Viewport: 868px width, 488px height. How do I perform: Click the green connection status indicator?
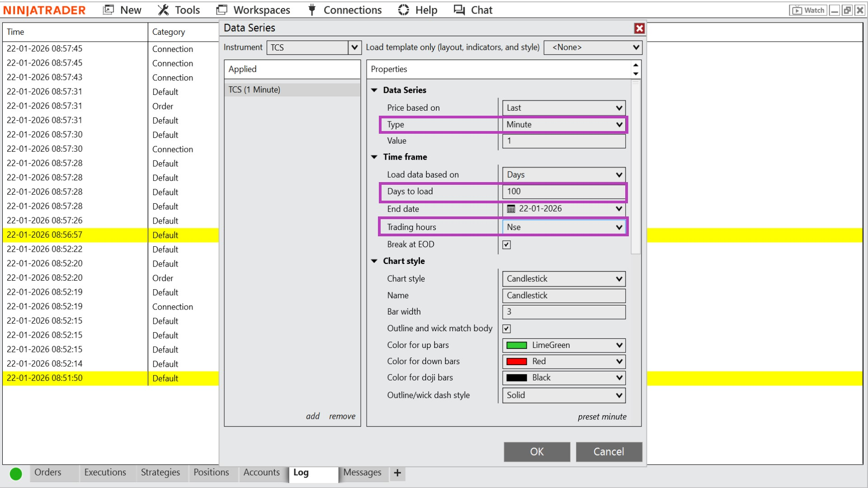pos(16,474)
